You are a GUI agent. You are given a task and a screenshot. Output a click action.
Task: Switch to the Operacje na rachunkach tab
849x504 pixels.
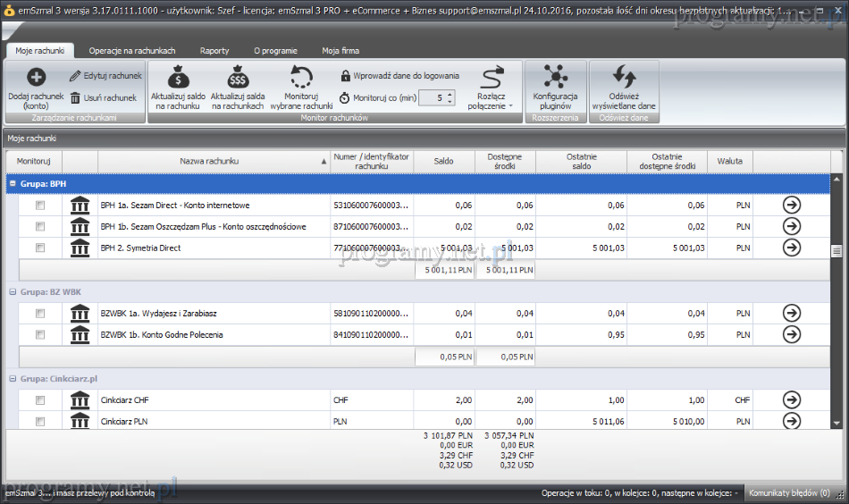click(x=131, y=51)
